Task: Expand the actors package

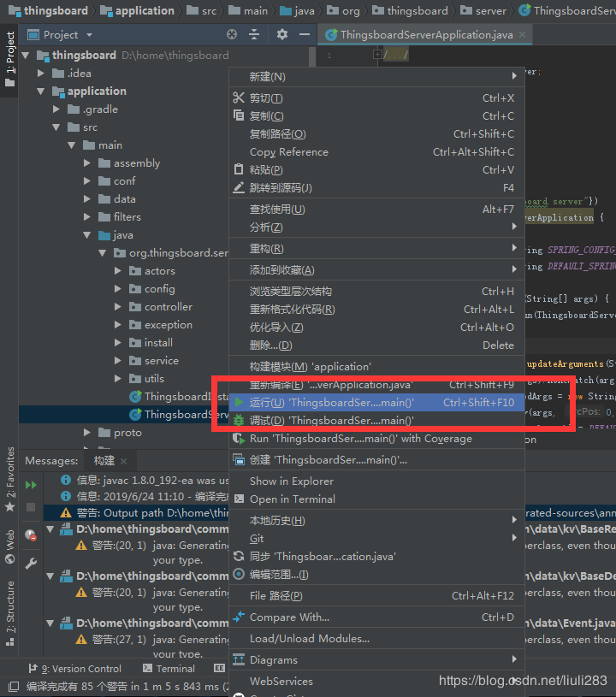Action: [x=118, y=271]
